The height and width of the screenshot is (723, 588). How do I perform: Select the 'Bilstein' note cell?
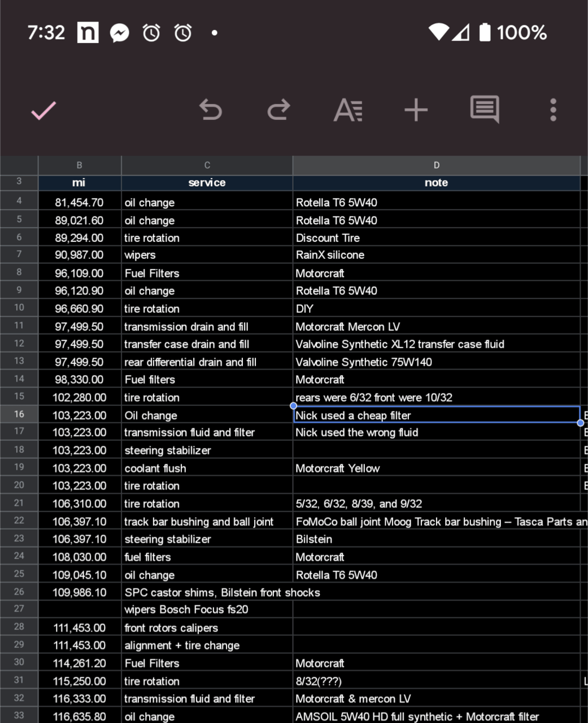[437, 539]
